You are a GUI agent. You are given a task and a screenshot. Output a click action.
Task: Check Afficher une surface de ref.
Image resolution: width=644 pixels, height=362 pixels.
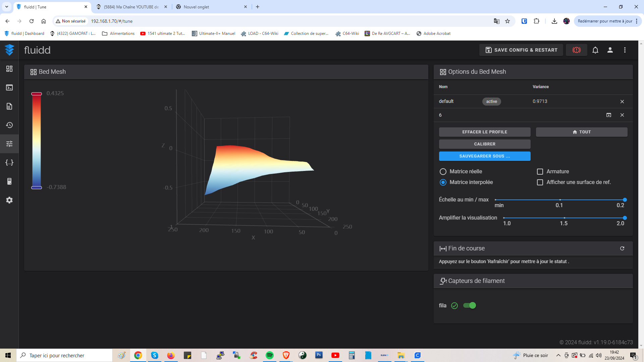point(540,182)
